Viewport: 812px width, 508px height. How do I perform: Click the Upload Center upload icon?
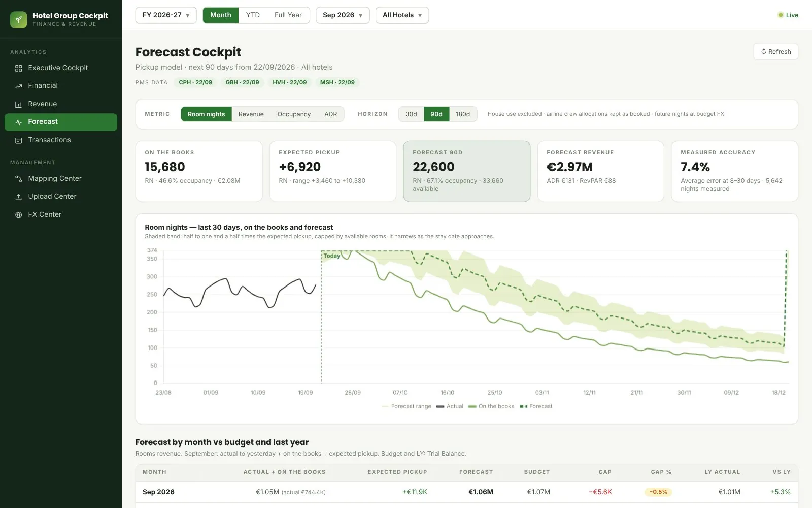point(19,197)
